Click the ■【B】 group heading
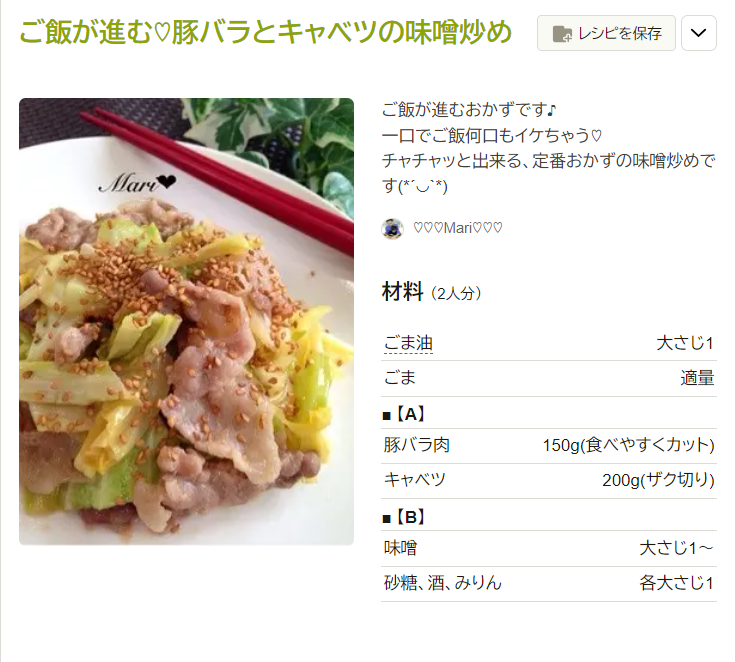 tap(404, 518)
